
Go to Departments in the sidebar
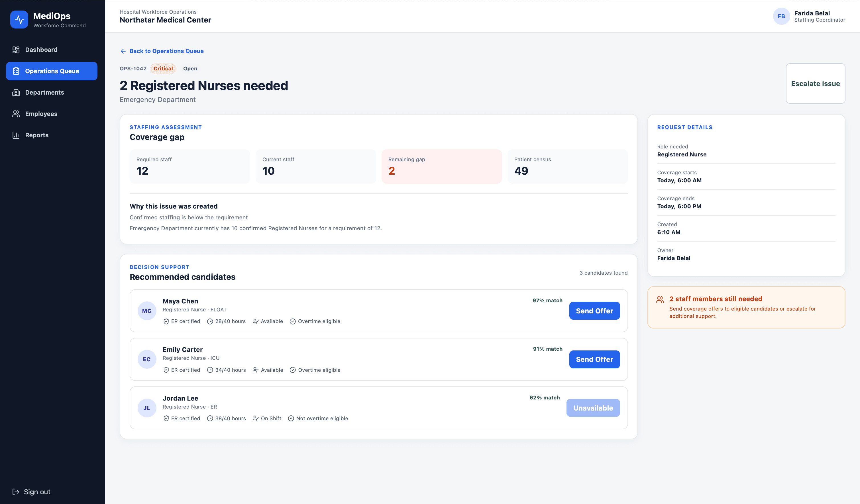click(x=52, y=93)
